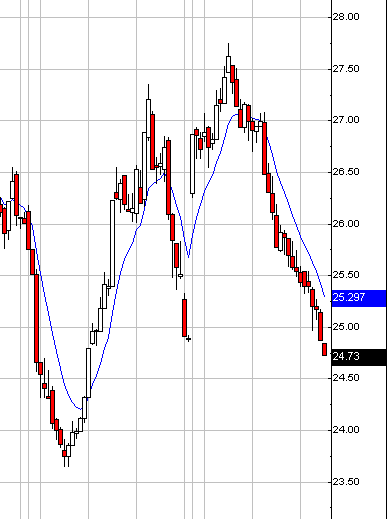This screenshot has width=387, height=519.
Task: Select the 28.00 price axis label
Action: [x=346, y=17]
